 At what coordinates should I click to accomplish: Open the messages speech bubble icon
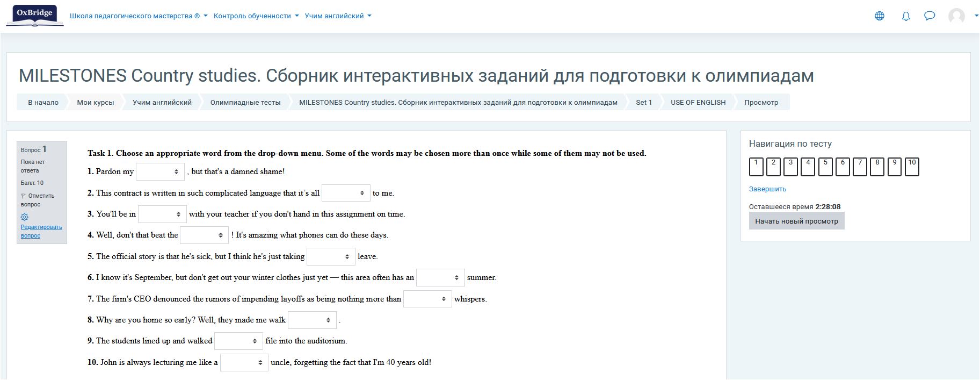coord(930,16)
